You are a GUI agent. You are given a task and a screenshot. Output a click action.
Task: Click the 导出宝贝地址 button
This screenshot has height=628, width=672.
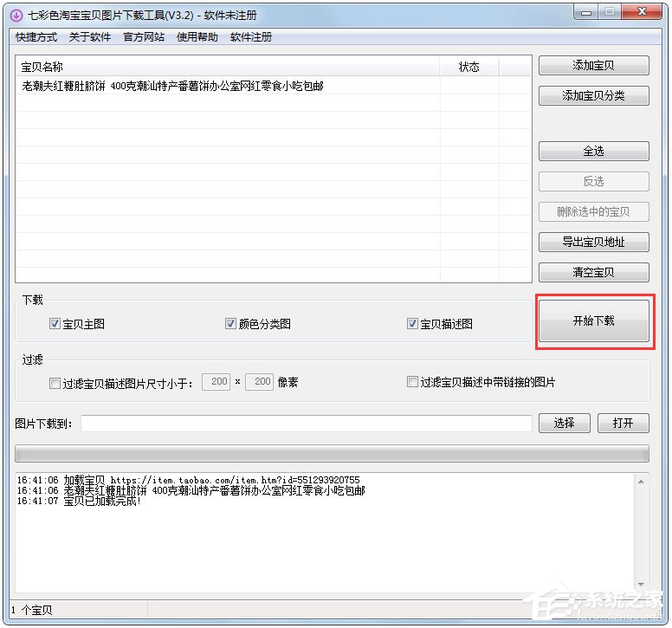click(x=593, y=242)
